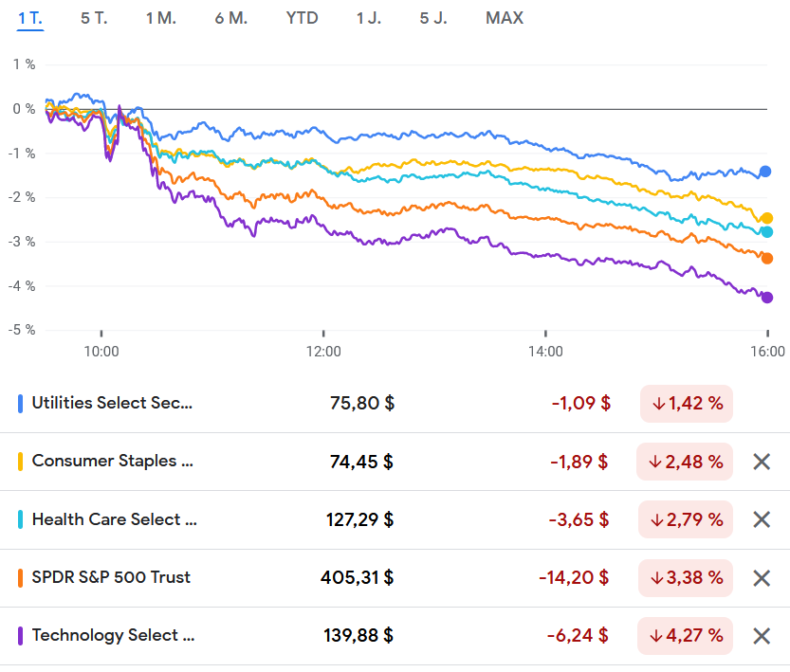Show the YTD chart range
790x672 pixels.
[302, 18]
